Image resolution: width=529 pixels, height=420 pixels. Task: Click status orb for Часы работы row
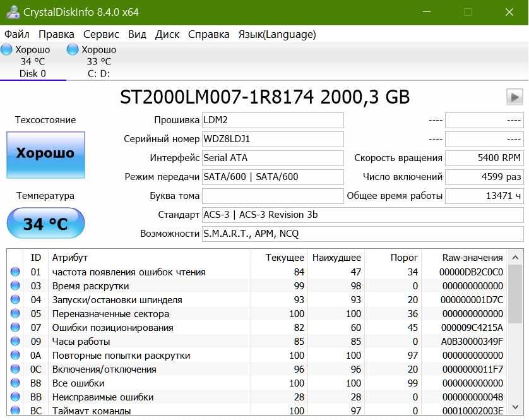[x=15, y=341]
